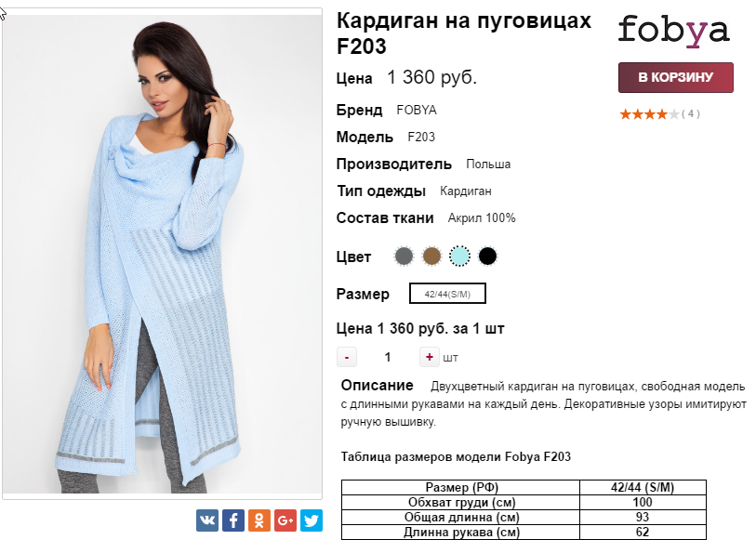Image resolution: width=756 pixels, height=553 pixels.
Task: Select the brown color swatch
Action: click(432, 257)
